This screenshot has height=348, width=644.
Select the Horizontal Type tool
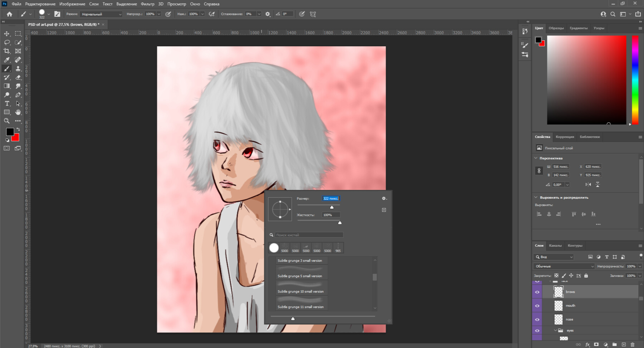(x=7, y=103)
